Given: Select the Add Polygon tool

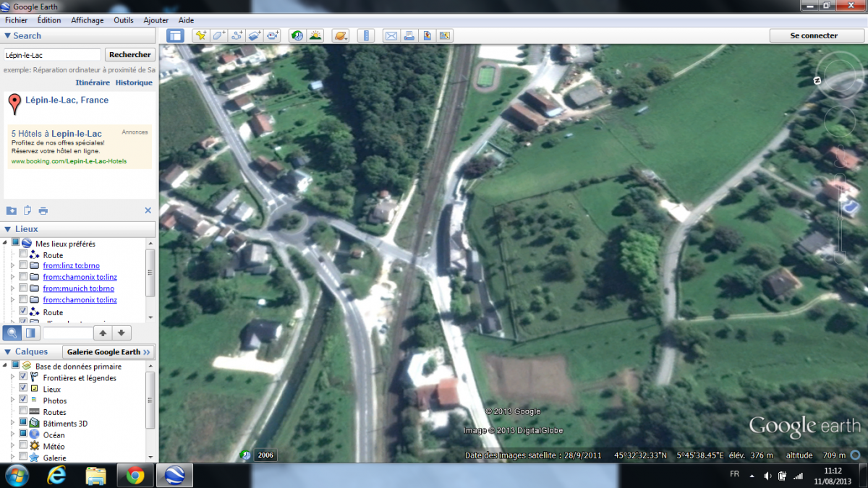Looking at the screenshot, I should click(x=219, y=35).
